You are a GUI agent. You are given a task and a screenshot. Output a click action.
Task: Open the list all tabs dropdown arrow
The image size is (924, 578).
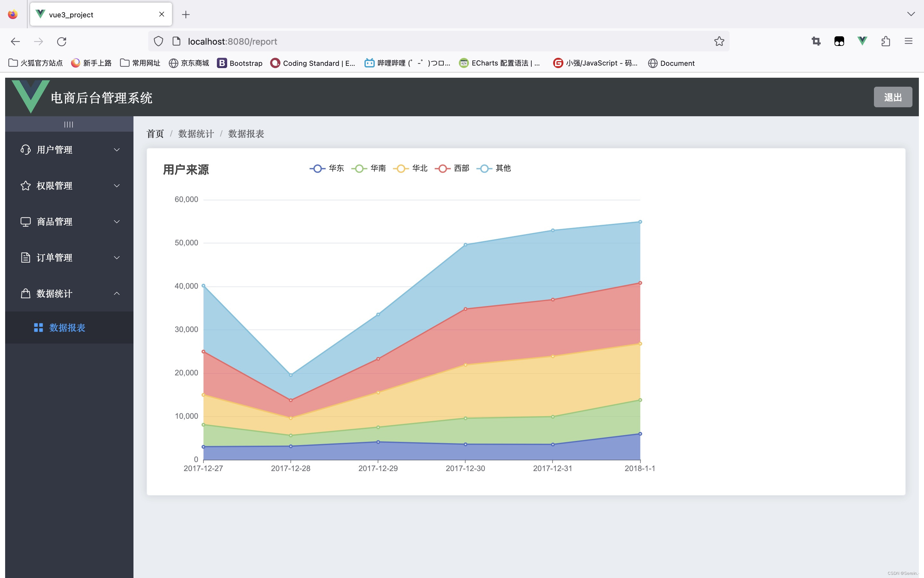coord(911,14)
